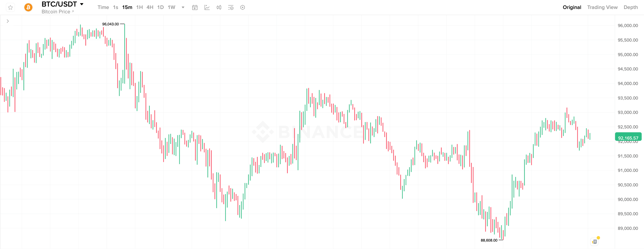Switch chart to the 1H interval
This screenshot has width=644, height=249.
pyautogui.click(x=139, y=7)
